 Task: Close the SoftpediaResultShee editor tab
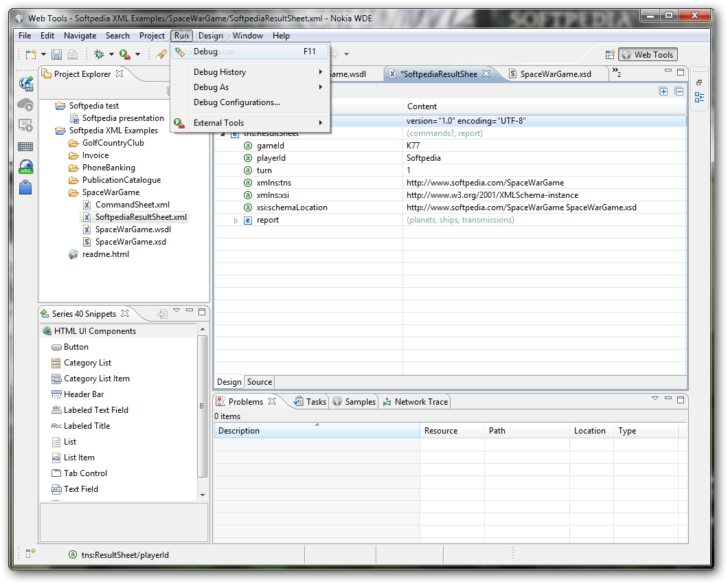click(486, 74)
